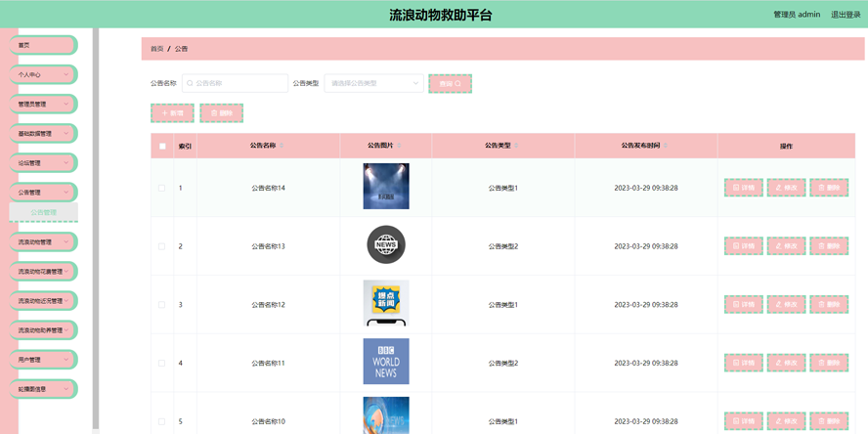Click 修改 for 公告名称13
Viewport: 868px width, 434px height.
786,245
